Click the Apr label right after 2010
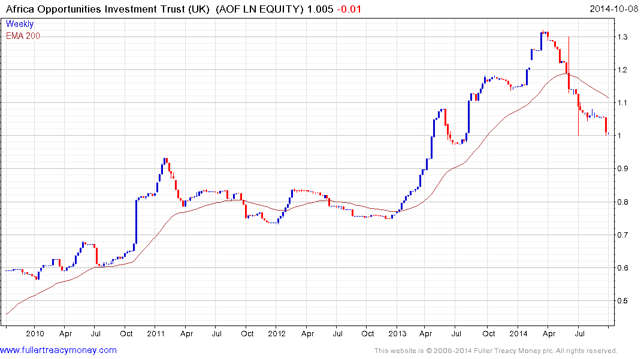 point(66,334)
